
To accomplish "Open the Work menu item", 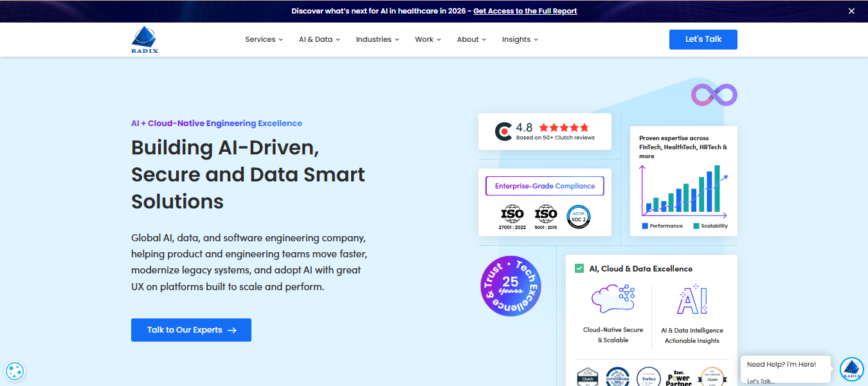I will click(x=428, y=39).
